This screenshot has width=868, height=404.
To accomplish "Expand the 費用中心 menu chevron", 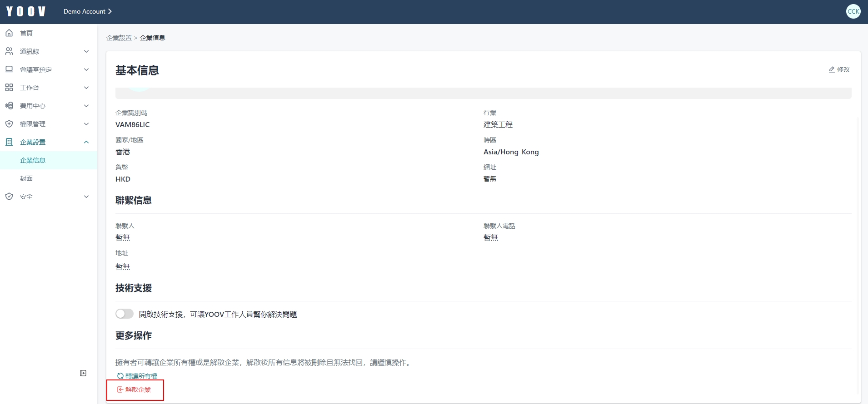I will click(x=86, y=106).
